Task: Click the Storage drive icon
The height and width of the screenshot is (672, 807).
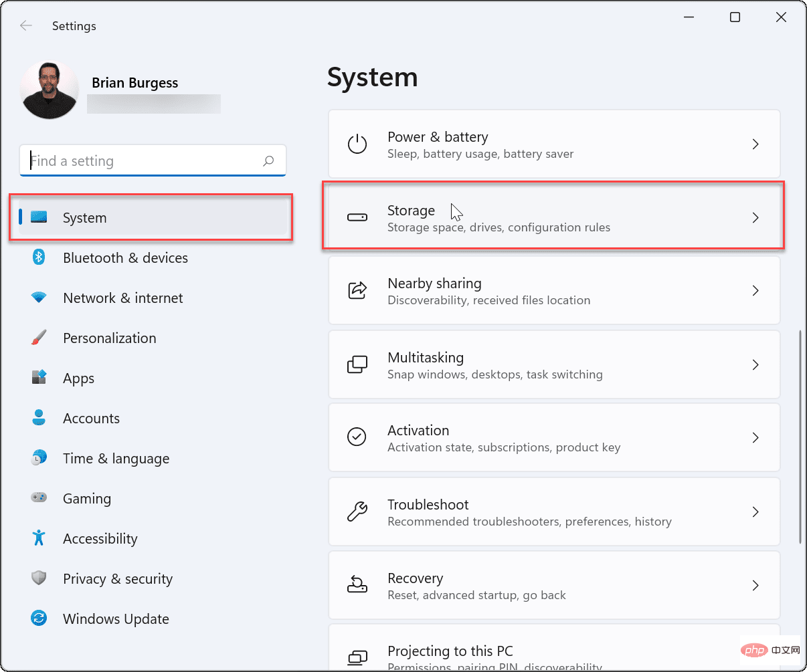Action: [357, 217]
